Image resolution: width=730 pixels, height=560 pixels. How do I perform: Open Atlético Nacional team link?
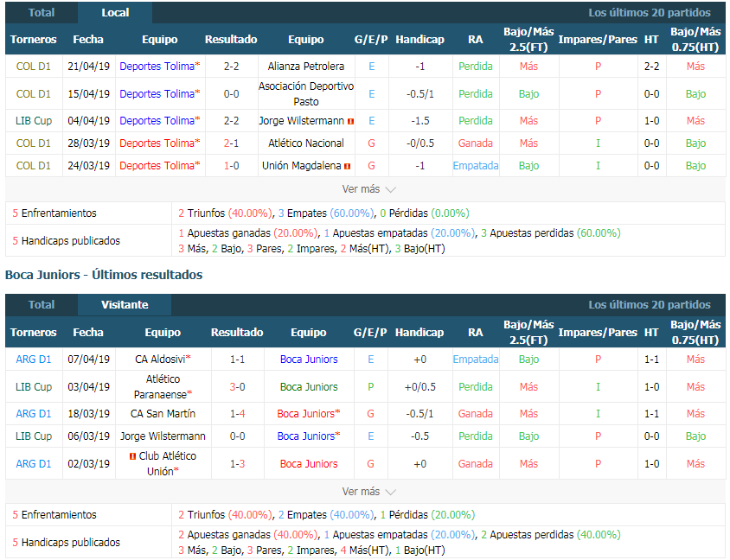(306, 143)
